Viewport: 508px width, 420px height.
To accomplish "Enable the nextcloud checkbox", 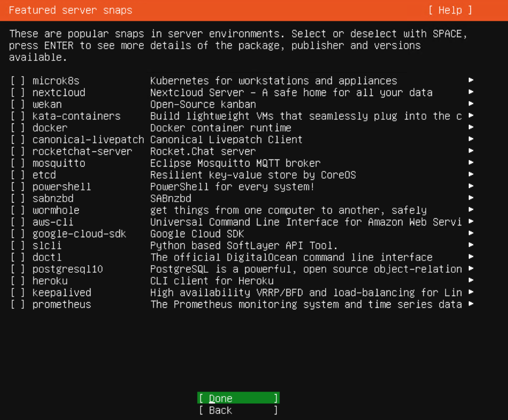I will (18, 92).
